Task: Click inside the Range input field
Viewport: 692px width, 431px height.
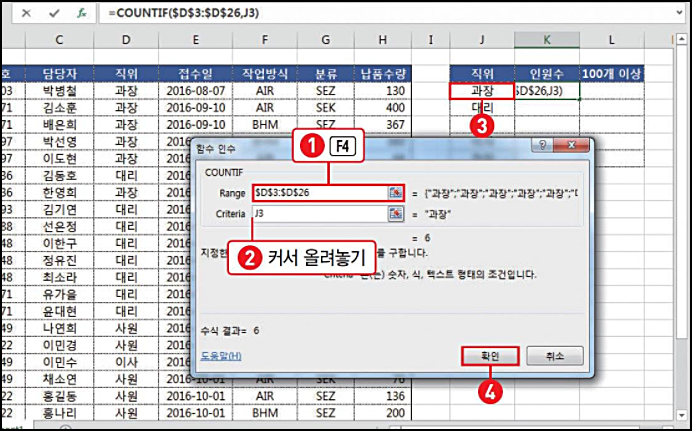Action: [x=320, y=193]
